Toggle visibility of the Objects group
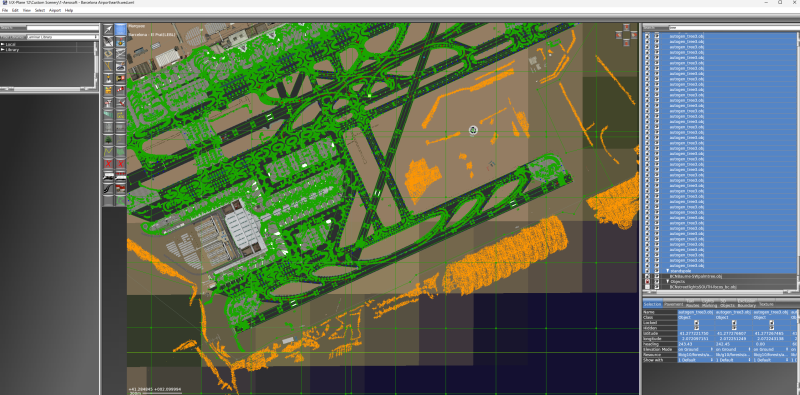This screenshot has width=800, height=395. pos(657,282)
